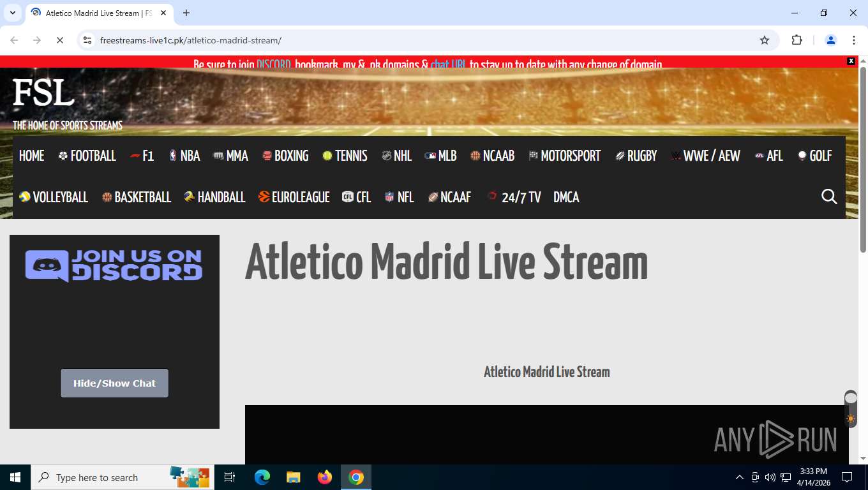Open the AFL streams section
Image resolution: width=868 pixels, height=490 pixels.
768,156
